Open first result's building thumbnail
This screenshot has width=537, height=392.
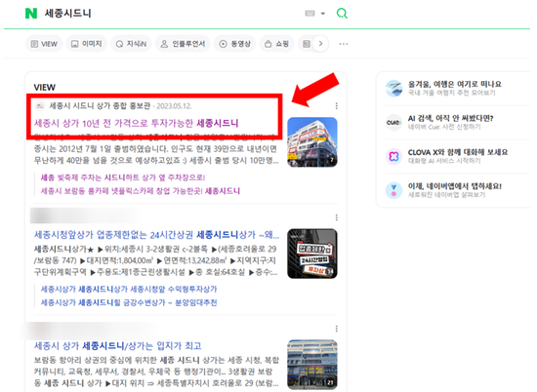coord(312,142)
